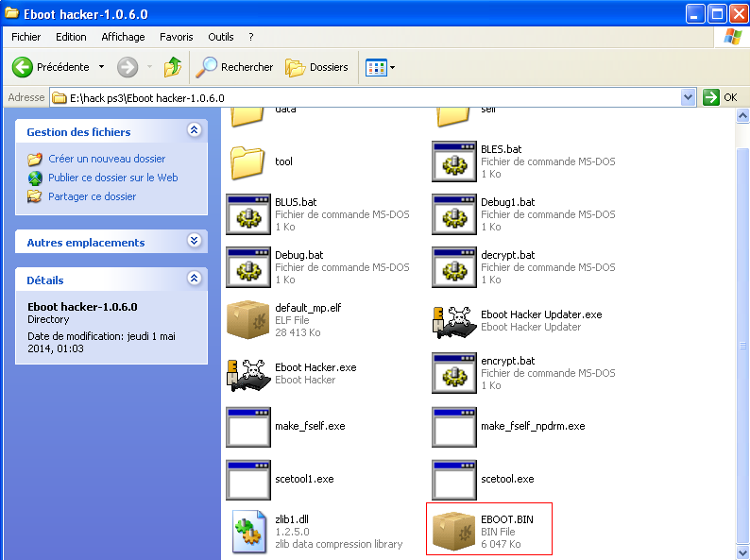Image resolution: width=750 pixels, height=560 pixels.
Task: Select the file name scetool.exe
Action: coord(507,479)
